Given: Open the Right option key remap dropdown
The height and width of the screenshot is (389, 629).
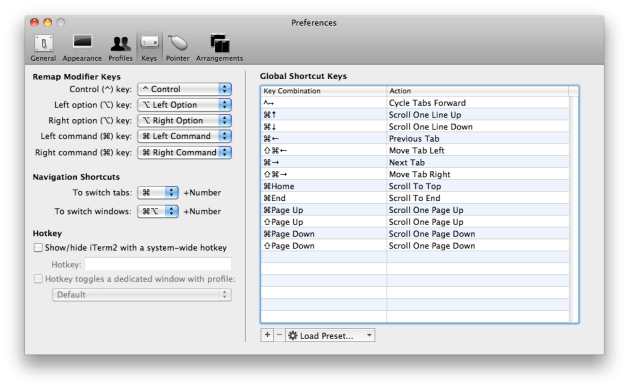Looking at the screenshot, I should 185,120.
